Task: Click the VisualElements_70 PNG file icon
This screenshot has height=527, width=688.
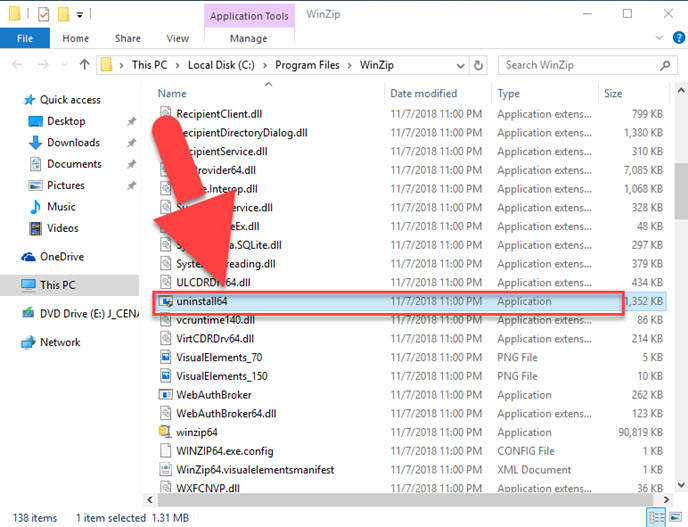Action: point(165,357)
